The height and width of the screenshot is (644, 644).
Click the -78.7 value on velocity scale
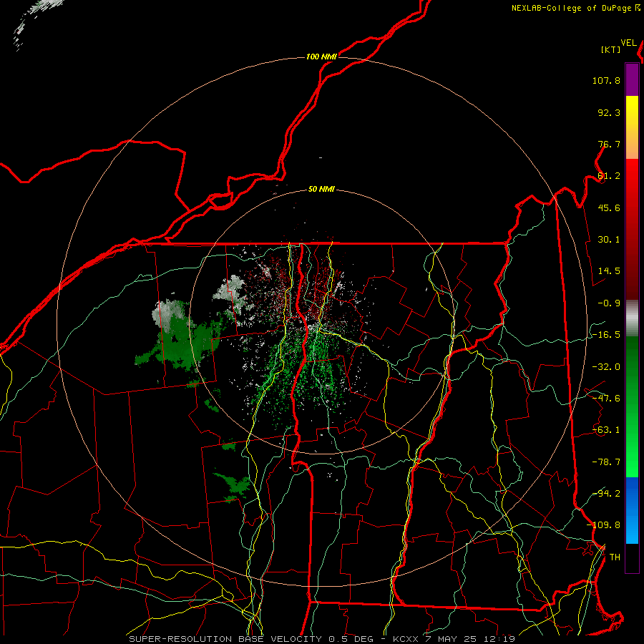[606, 462]
